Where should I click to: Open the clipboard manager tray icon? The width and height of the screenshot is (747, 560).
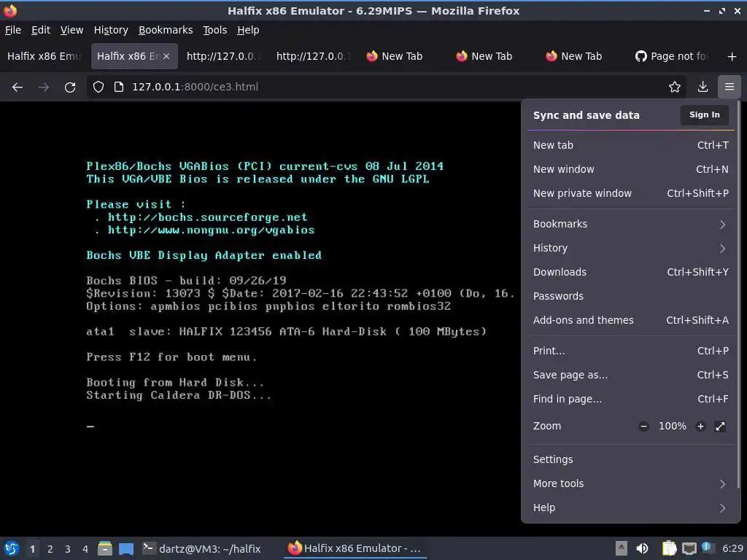coord(670,548)
